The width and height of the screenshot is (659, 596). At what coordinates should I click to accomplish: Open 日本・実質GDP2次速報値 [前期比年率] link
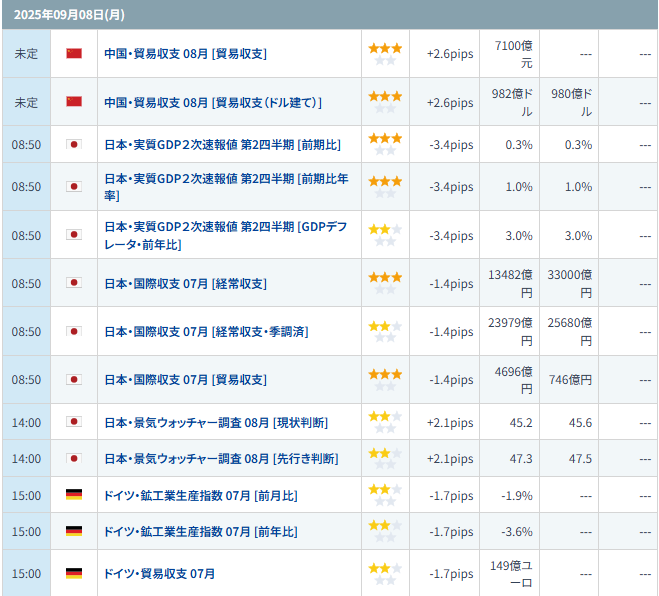[x=226, y=187]
